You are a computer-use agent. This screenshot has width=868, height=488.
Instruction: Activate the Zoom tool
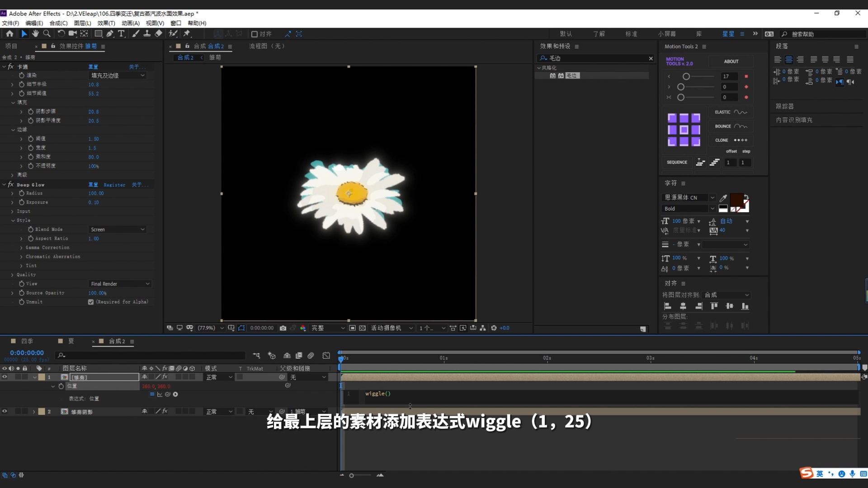pos(47,33)
